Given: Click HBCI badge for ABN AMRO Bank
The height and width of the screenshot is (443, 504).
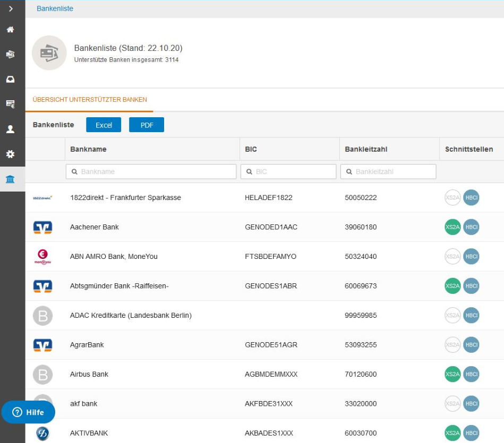Looking at the screenshot, I should (471, 256).
